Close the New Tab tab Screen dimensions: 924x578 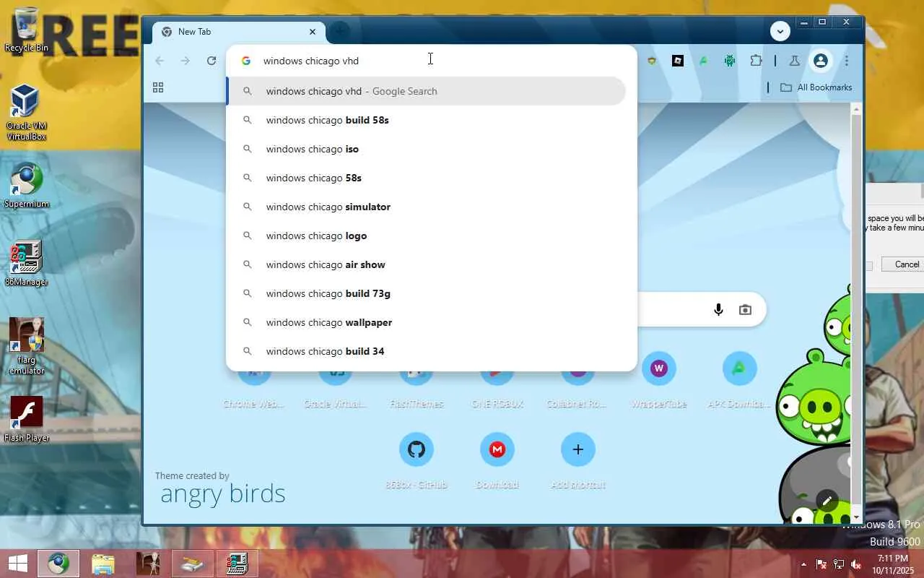[x=313, y=32]
